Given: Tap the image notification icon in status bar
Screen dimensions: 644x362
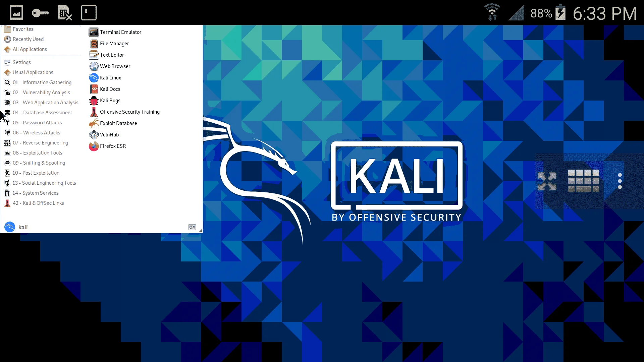Looking at the screenshot, I should tap(16, 13).
